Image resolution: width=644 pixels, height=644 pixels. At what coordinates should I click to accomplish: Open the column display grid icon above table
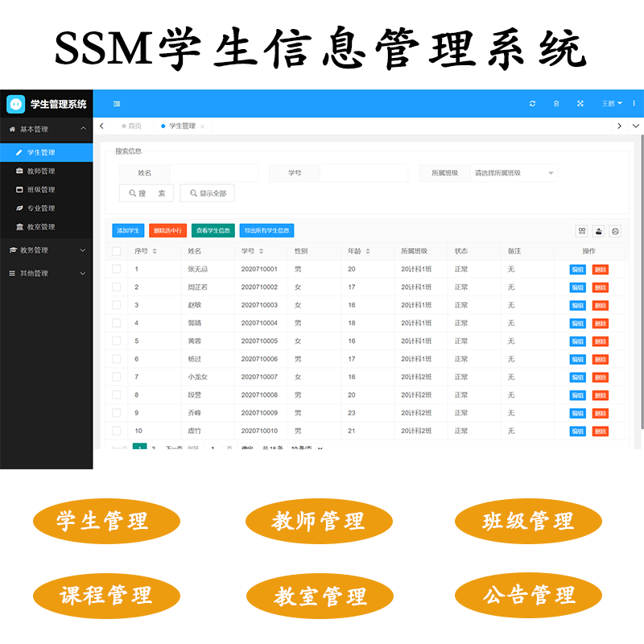(582, 231)
